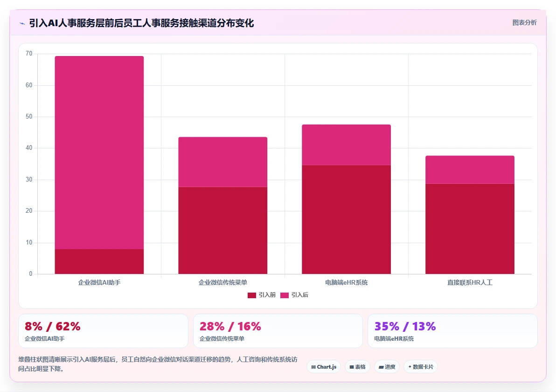Click the 28% / 16% data card value
This screenshot has height=392, width=556.
pos(230,326)
